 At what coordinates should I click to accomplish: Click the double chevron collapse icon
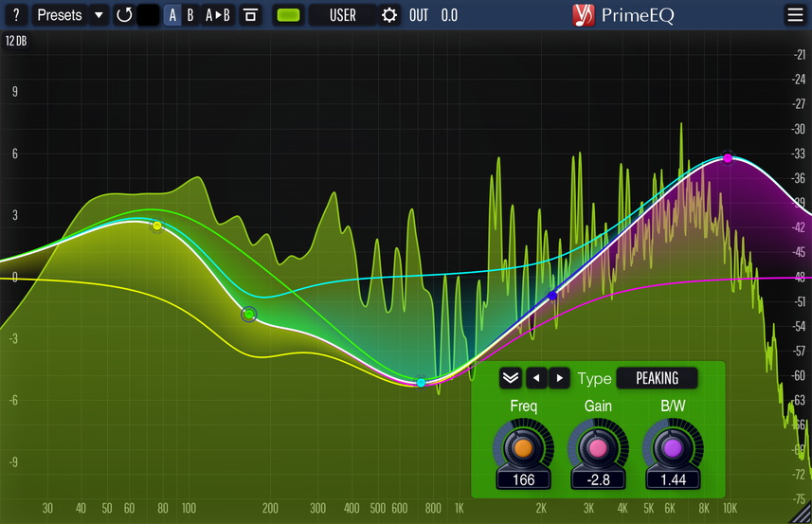(x=511, y=378)
